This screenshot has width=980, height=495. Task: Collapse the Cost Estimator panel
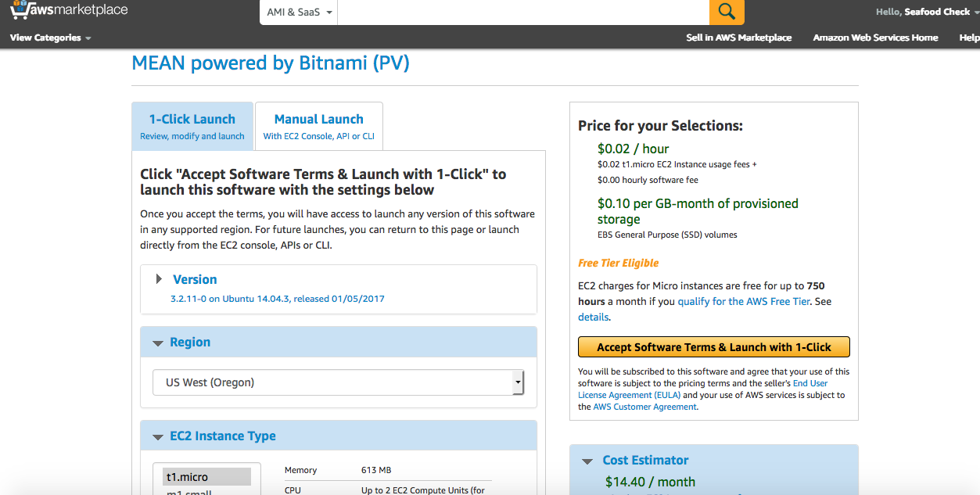[588, 461]
